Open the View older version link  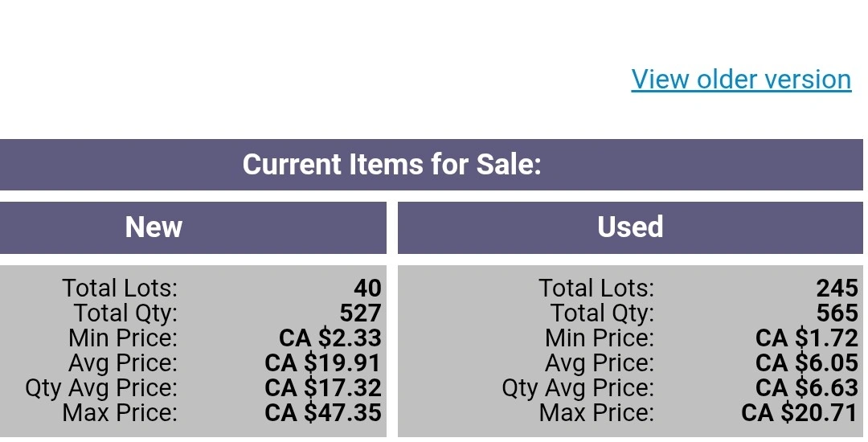pyautogui.click(x=741, y=79)
